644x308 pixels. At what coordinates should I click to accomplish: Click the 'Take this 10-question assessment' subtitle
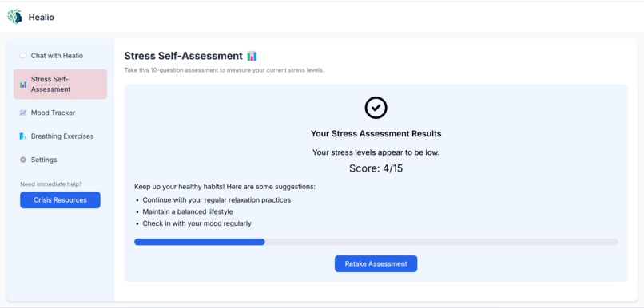(225, 70)
